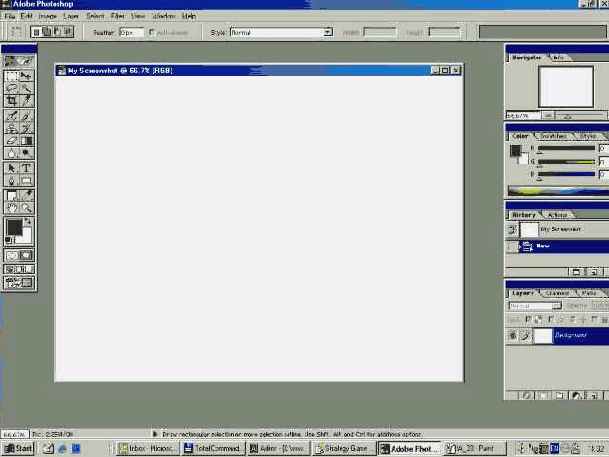The height and width of the screenshot is (457, 609).
Task: Click the Windows Start button
Action: coord(18,449)
